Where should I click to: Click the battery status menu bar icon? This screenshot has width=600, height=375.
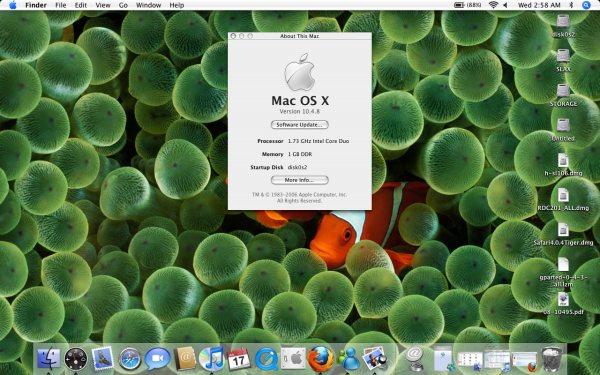(468, 5)
